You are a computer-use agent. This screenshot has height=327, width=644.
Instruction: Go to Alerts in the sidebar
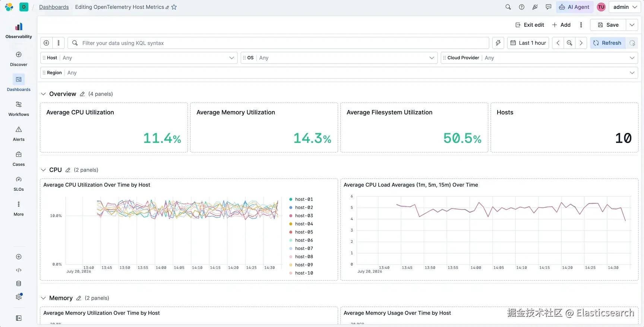[19, 134]
